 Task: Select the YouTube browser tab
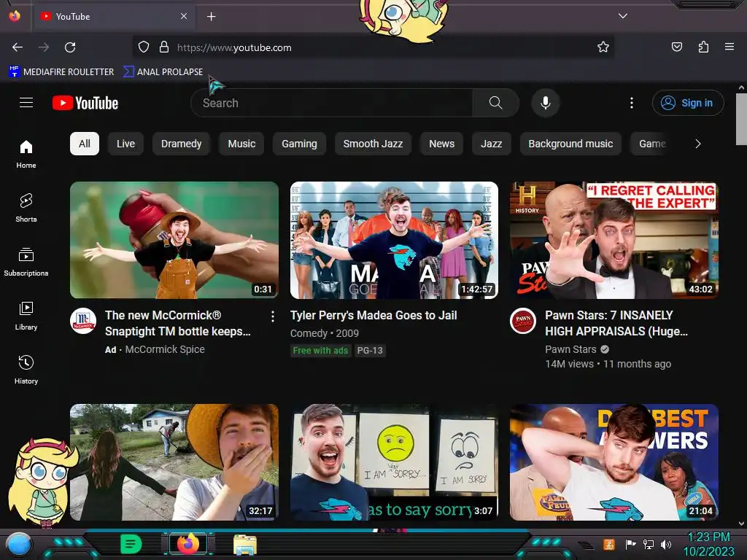[113, 17]
